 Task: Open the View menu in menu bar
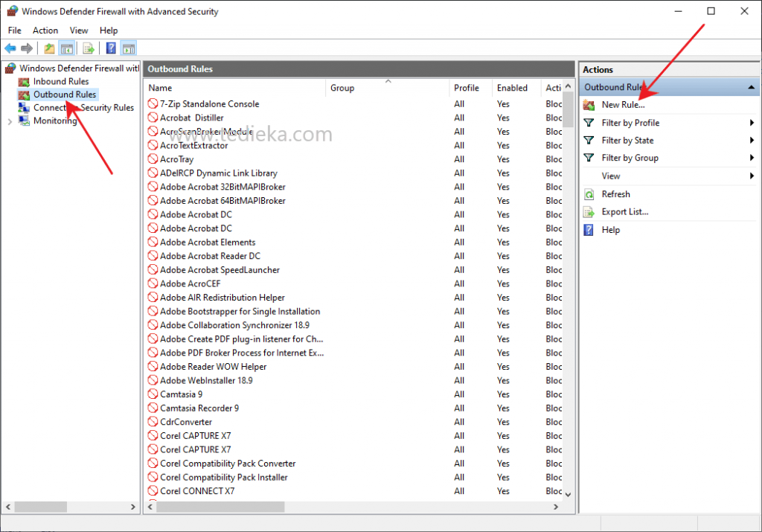79,30
